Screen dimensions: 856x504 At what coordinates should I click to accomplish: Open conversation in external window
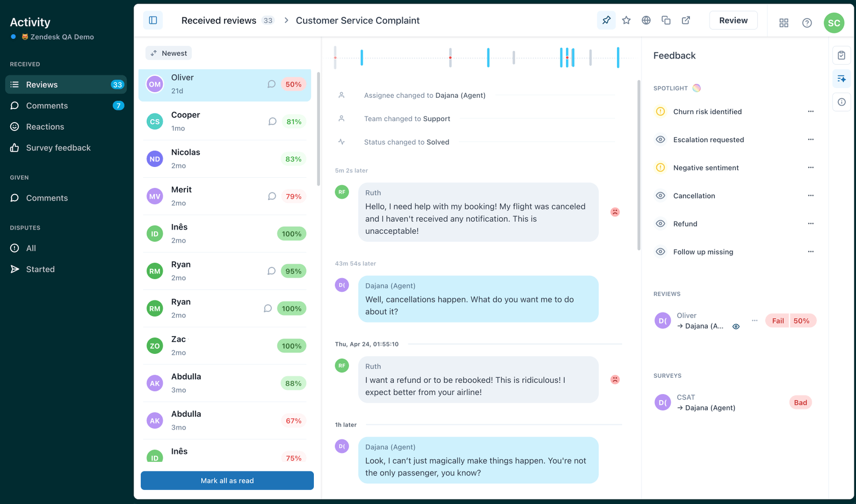point(685,20)
